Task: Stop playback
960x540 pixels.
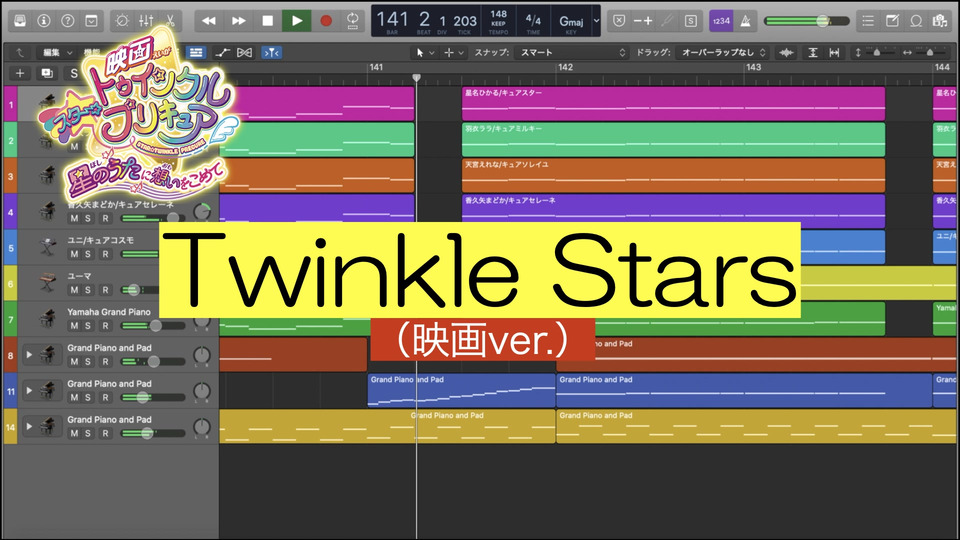Action: point(268,21)
